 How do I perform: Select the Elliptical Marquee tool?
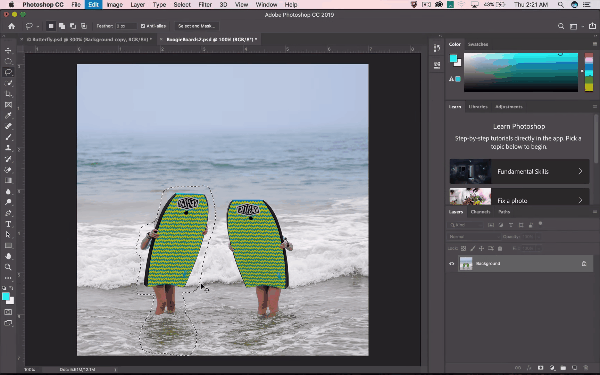pyautogui.click(x=8, y=61)
